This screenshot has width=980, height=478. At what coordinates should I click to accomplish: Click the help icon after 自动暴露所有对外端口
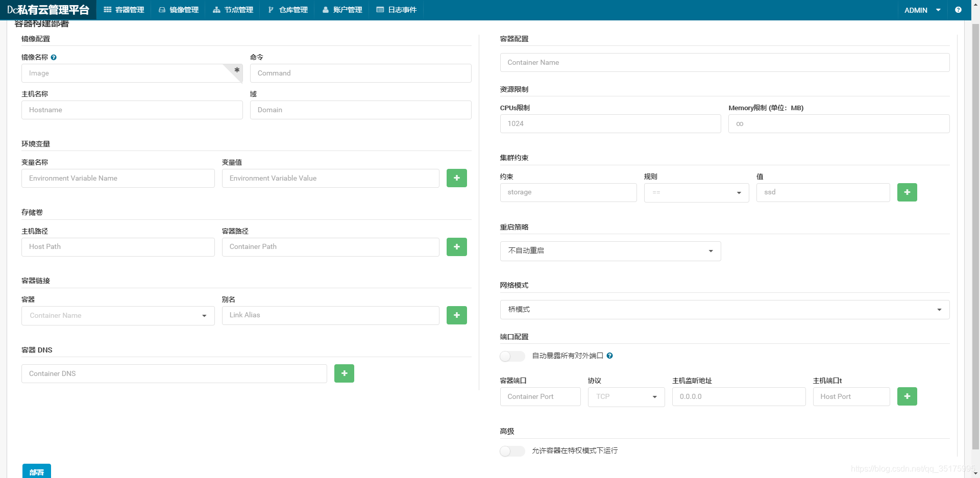point(609,356)
